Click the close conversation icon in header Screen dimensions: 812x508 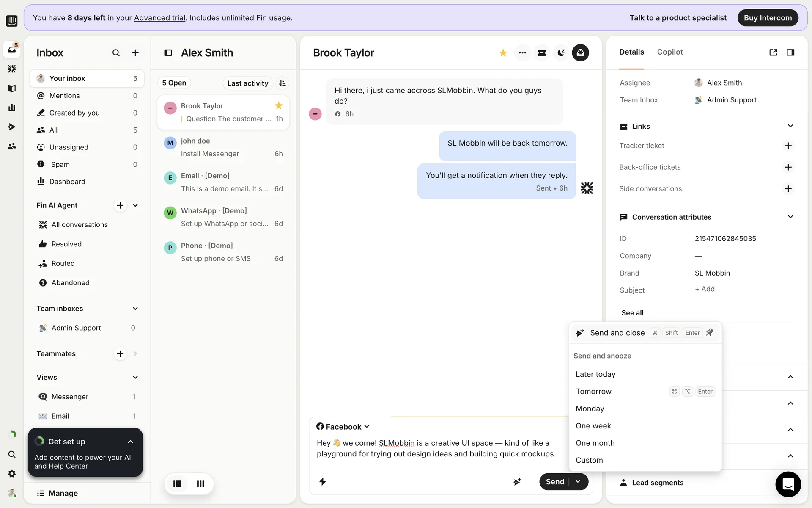pyautogui.click(x=580, y=52)
